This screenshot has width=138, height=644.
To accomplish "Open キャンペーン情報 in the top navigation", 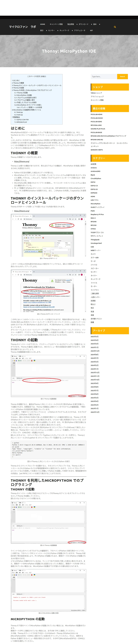I will pyautogui.click(x=56, y=24).
